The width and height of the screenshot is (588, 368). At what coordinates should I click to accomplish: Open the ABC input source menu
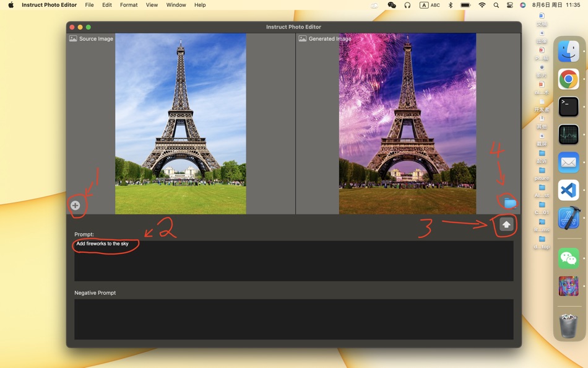click(x=430, y=5)
